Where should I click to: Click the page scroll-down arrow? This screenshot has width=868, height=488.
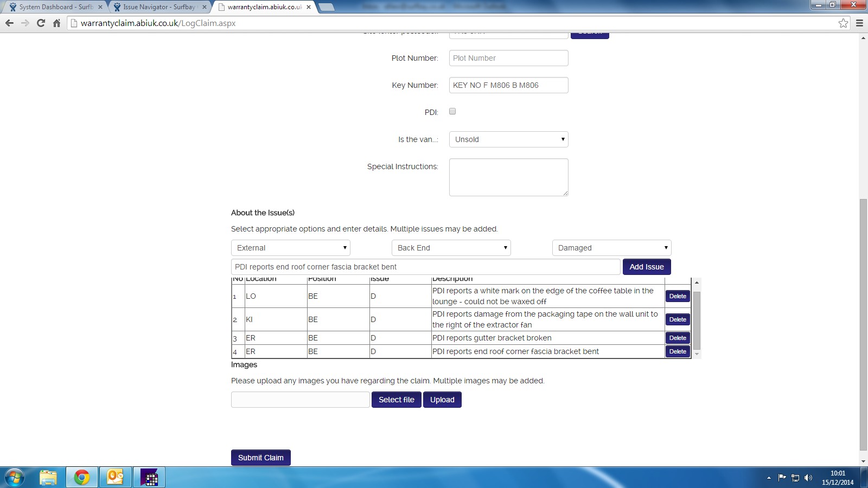tap(863, 461)
